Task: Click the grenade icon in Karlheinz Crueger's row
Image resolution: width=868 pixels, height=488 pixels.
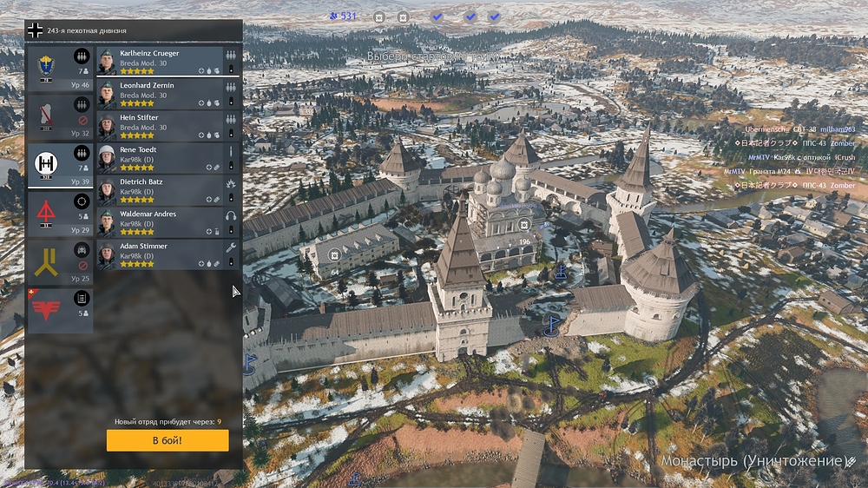Action: [208, 71]
